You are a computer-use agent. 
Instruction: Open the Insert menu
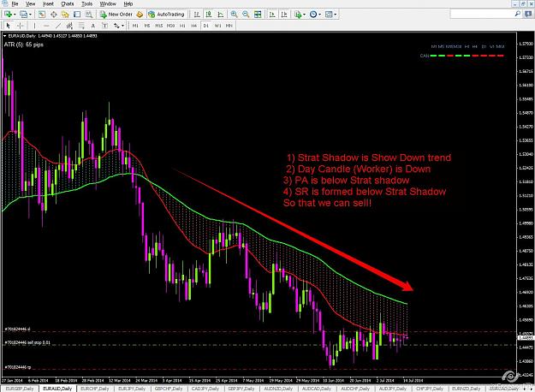click(x=48, y=3)
